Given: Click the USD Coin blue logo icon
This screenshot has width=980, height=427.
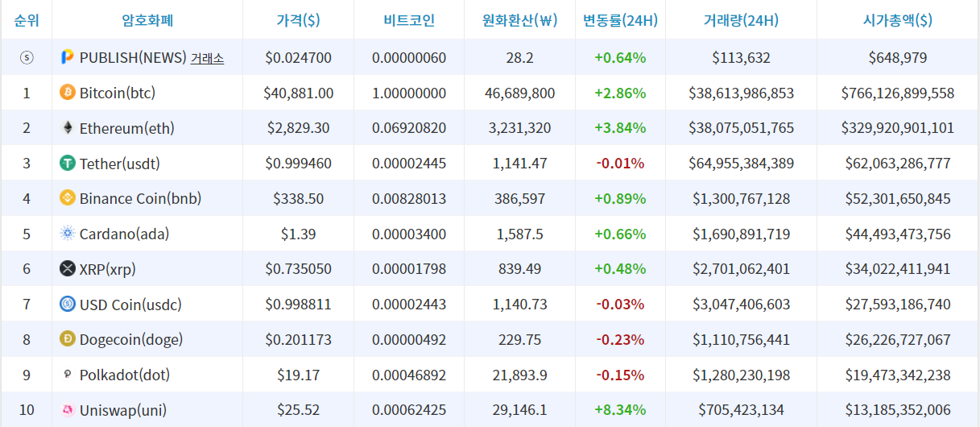Looking at the screenshot, I should 68,305.
